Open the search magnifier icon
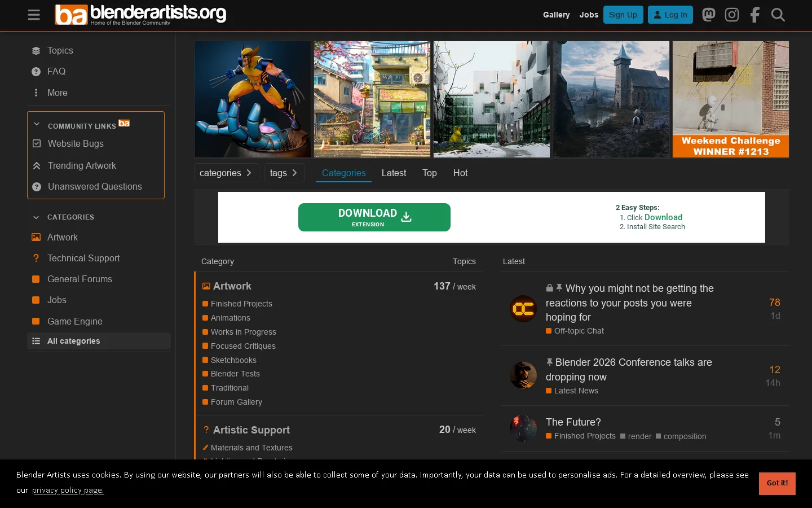This screenshot has height=508, width=812. pyautogui.click(x=778, y=15)
